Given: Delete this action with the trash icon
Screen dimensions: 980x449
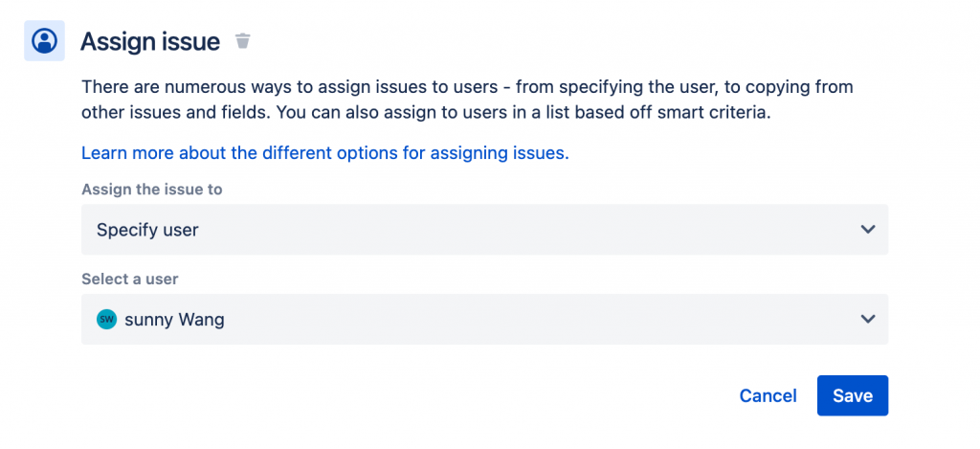Looking at the screenshot, I should pyautogui.click(x=243, y=41).
